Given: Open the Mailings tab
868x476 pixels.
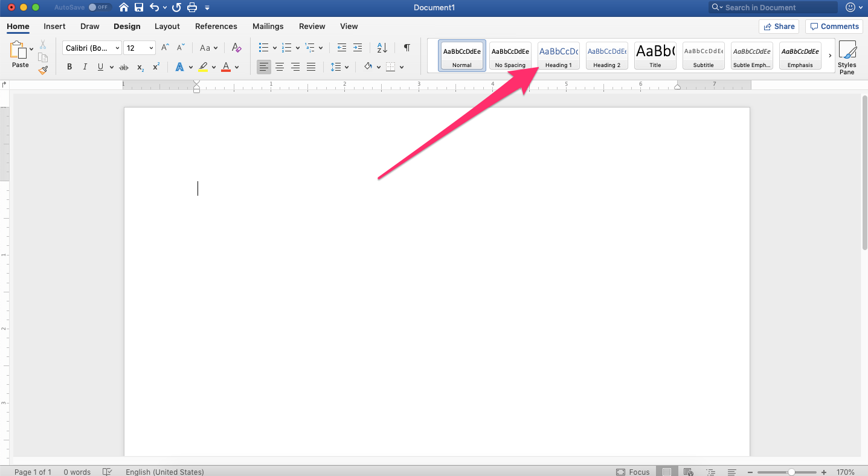Looking at the screenshot, I should (x=268, y=27).
